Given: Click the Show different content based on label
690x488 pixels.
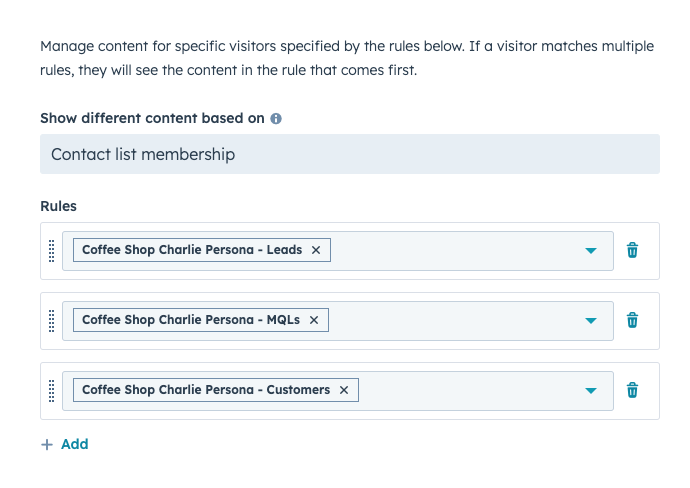Looking at the screenshot, I should (152, 118).
